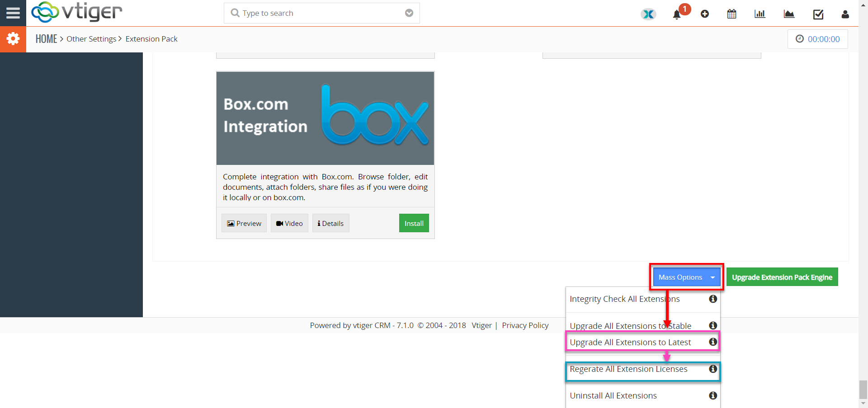This screenshot has height=408, width=868.
Task: Click info icon for Integrity Check All Extensions
Action: coord(713,299)
